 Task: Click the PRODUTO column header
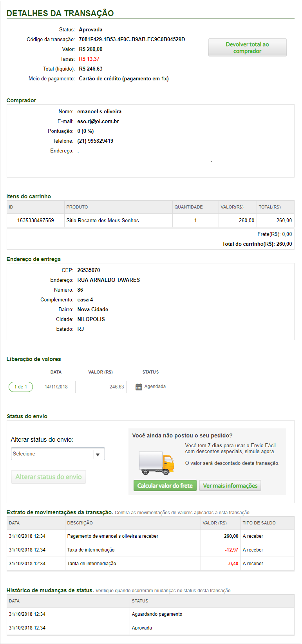pos(77,207)
